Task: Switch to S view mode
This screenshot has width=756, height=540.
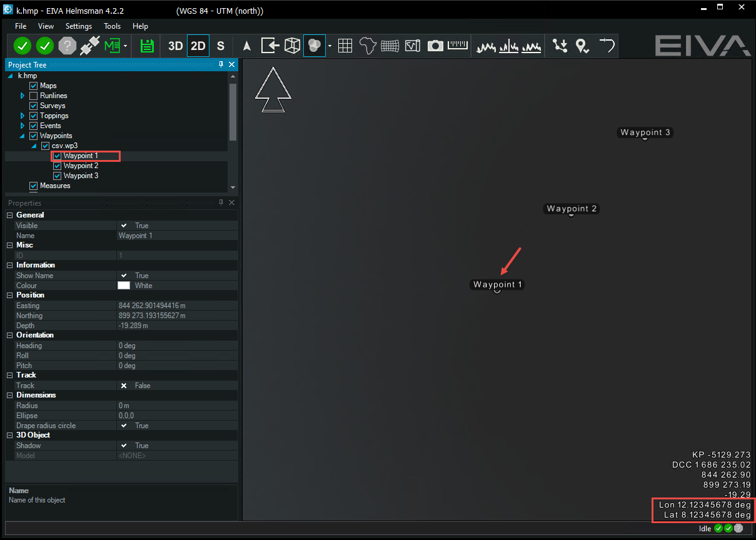Action: pyautogui.click(x=221, y=46)
